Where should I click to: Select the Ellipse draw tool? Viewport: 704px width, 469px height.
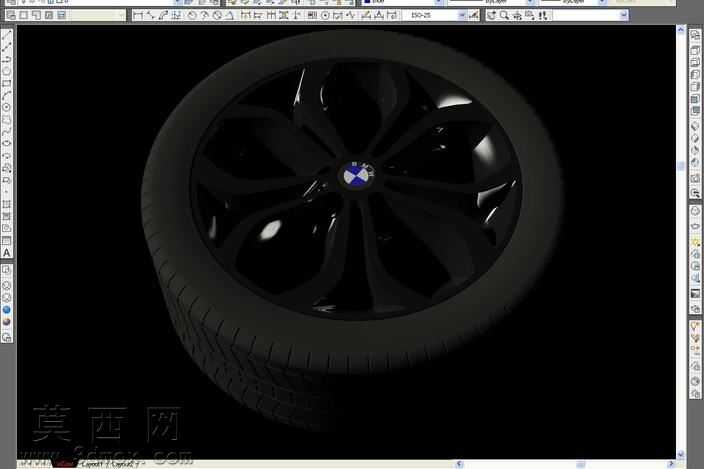(x=7, y=143)
